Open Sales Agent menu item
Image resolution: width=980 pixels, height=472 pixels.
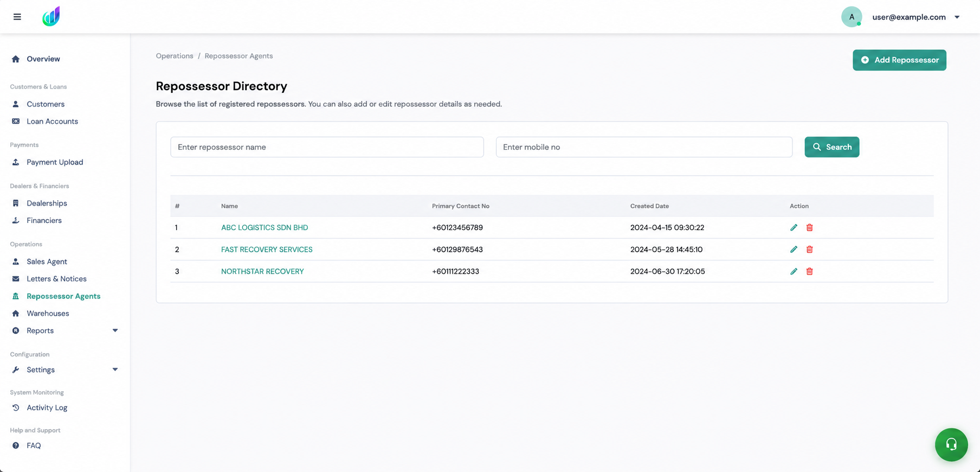point(47,261)
